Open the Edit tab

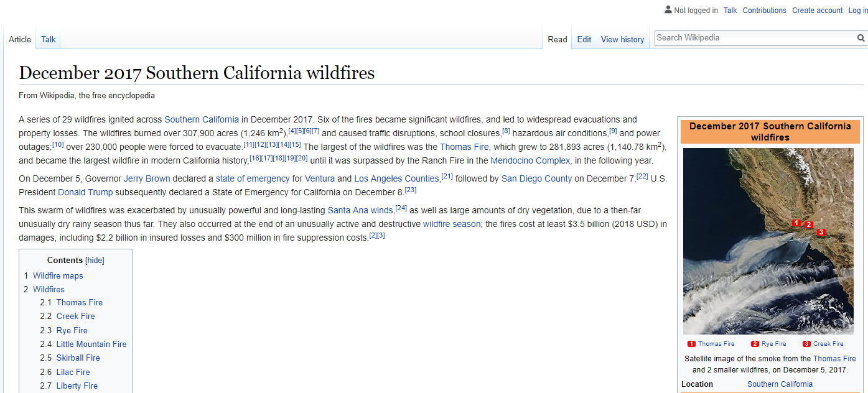584,39
